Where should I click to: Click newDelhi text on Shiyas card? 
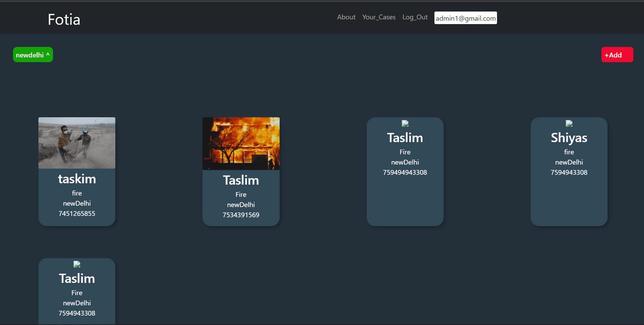tap(569, 162)
